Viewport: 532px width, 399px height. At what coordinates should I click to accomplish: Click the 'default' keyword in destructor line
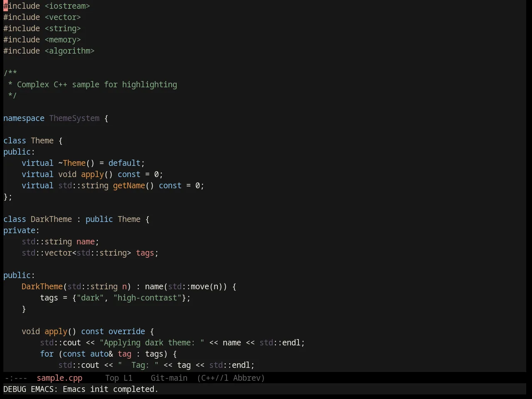124,163
